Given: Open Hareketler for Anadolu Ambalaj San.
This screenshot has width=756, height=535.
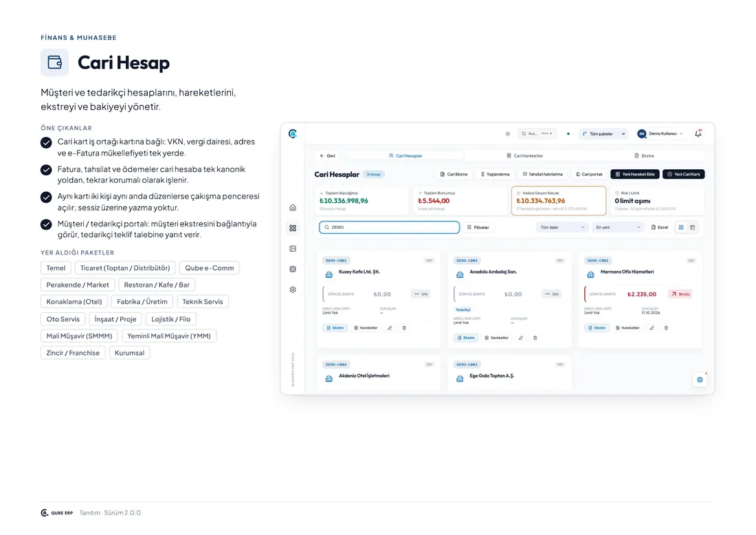Looking at the screenshot, I should (497, 338).
